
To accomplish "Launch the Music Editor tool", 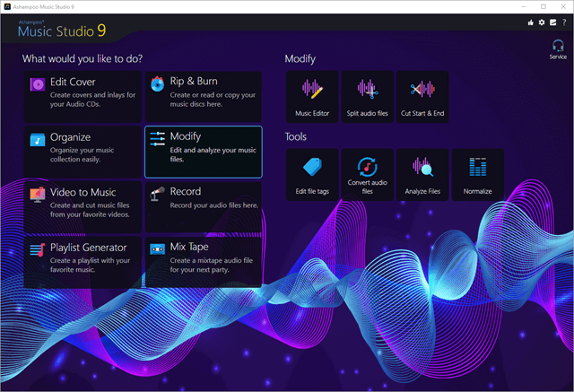I will click(312, 97).
